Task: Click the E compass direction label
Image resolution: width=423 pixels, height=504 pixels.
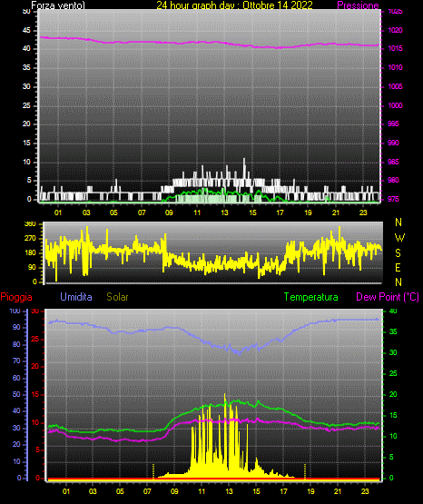Action: click(x=398, y=267)
